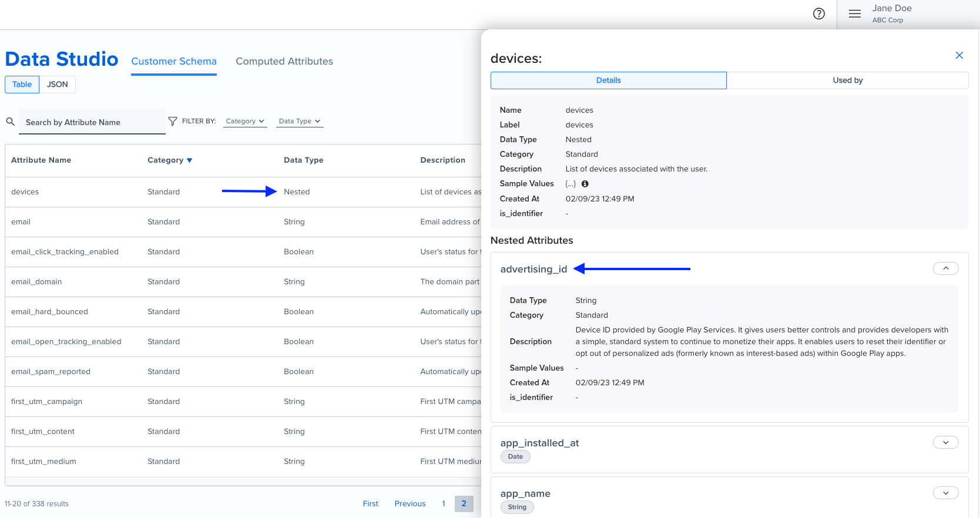Collapse the advertising_id nested attribute

(945, 268)
